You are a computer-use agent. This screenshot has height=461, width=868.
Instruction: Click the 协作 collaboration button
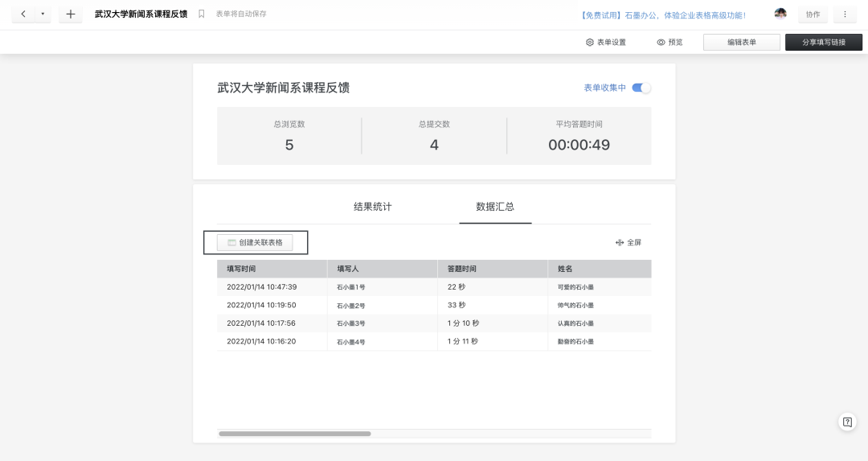click(x=813, y=14)
